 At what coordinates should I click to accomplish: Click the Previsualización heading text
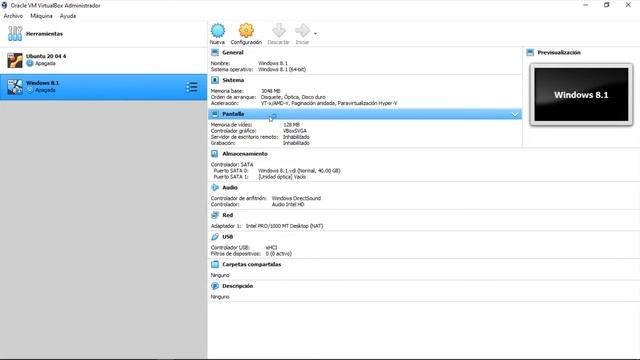click(559, 53)
